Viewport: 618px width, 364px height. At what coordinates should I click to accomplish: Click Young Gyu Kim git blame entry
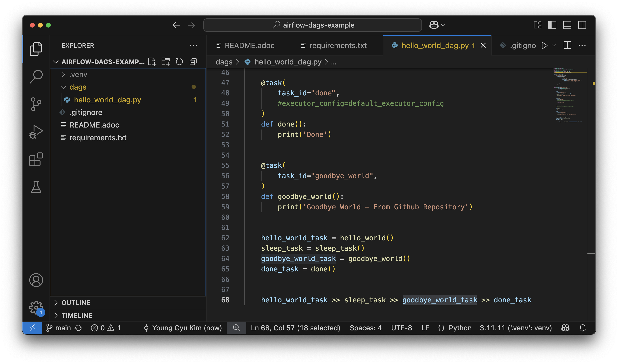[x=183, y=328]
